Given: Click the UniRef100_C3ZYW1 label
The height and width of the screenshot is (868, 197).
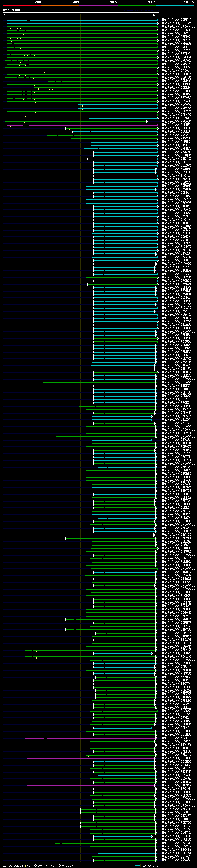Looking at the screenshot, I should pos(177,843).
